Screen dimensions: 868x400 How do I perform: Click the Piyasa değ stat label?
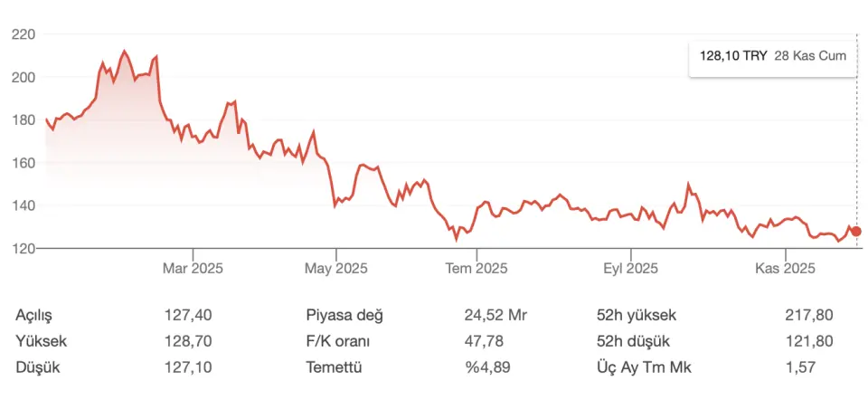click(x=344, y=315)
